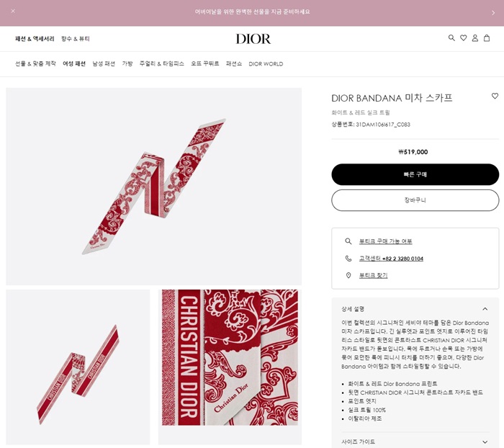Add scarf to wishlist via heart toggle
This screenshot has height=448, width=504.
[495, 96]
